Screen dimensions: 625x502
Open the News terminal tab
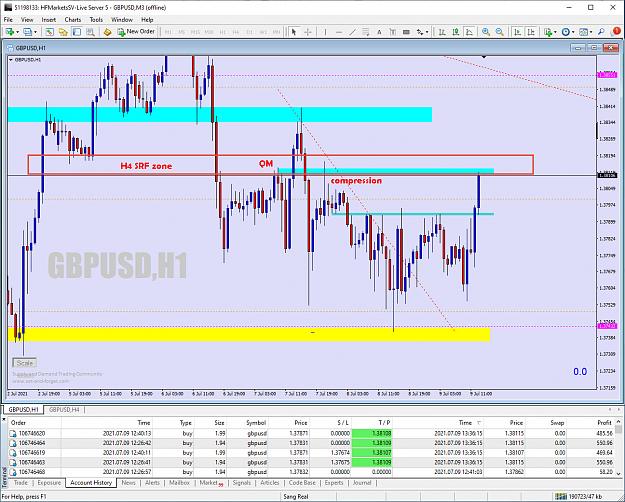128,483
